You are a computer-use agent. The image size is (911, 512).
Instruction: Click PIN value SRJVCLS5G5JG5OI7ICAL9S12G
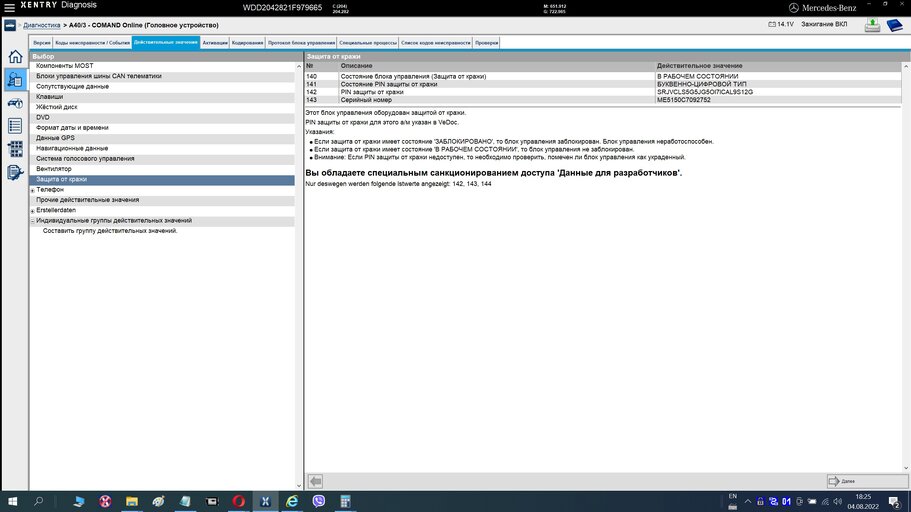coord(705,92)
